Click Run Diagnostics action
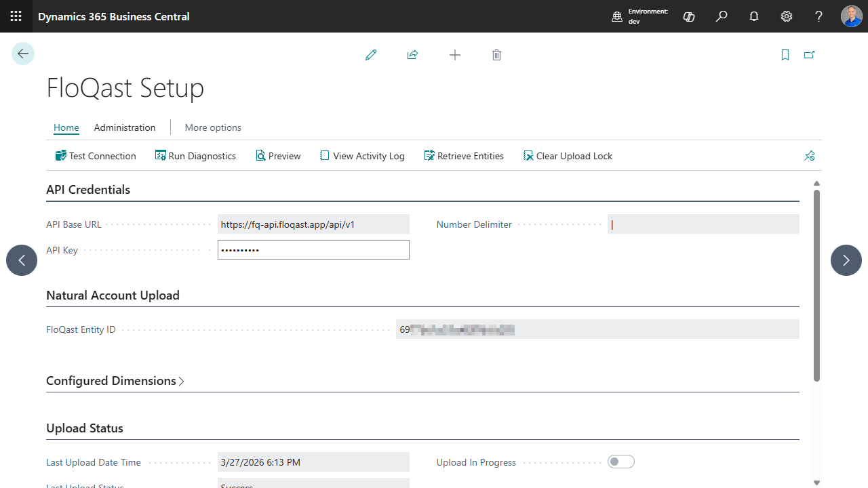 tap(195, 156)
